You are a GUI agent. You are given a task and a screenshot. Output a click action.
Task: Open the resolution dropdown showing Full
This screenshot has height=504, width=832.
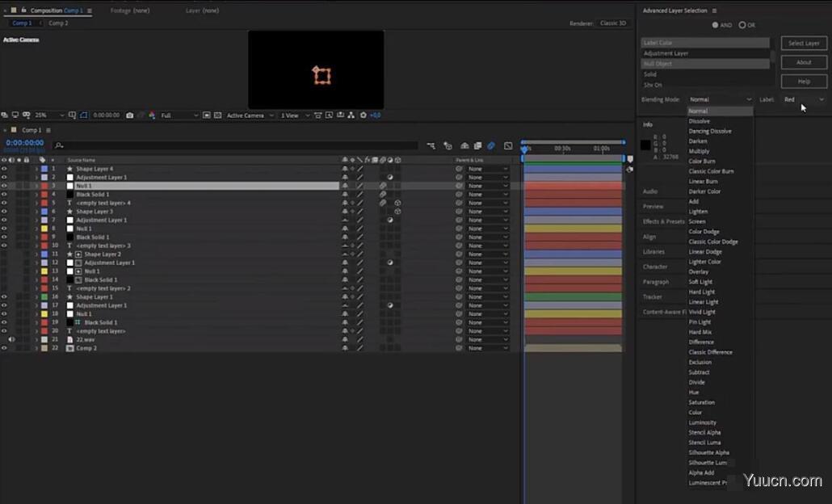179,115
